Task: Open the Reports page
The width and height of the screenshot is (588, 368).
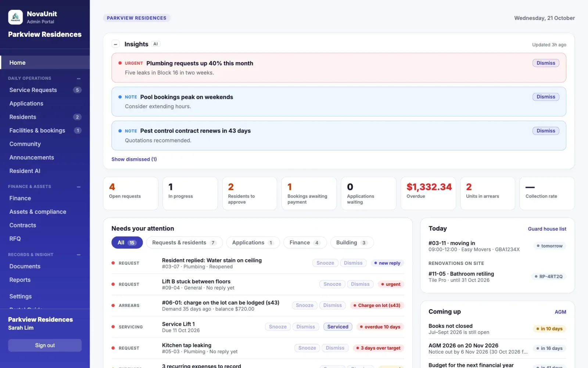Action: tap(45, 280)
